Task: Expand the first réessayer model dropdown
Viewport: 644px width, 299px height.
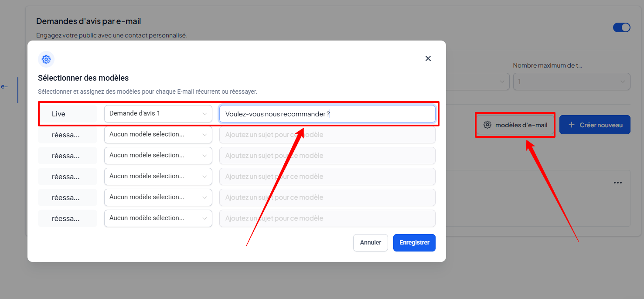Action: [158, 135]
